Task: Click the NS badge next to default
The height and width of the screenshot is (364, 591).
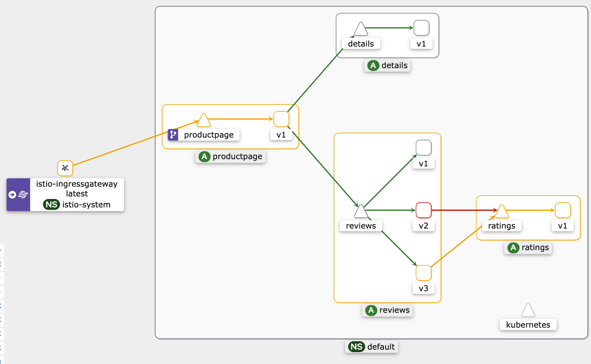Action: (356, 347)
